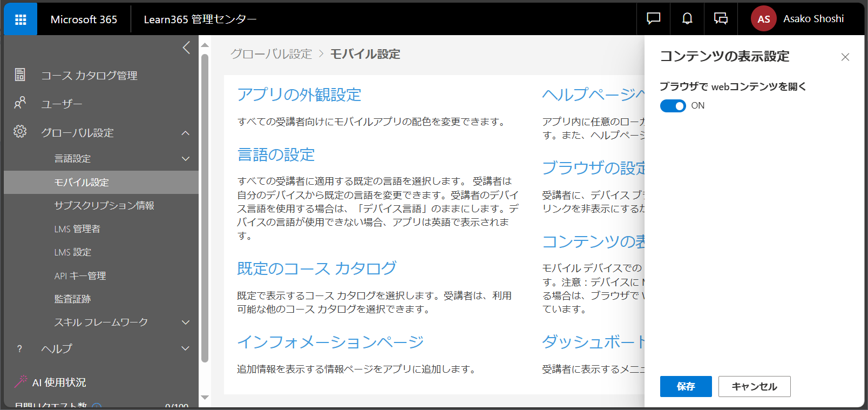Click the コンテンツの表示設定 panel heading
868x410 pixels.
pos(724,56)
